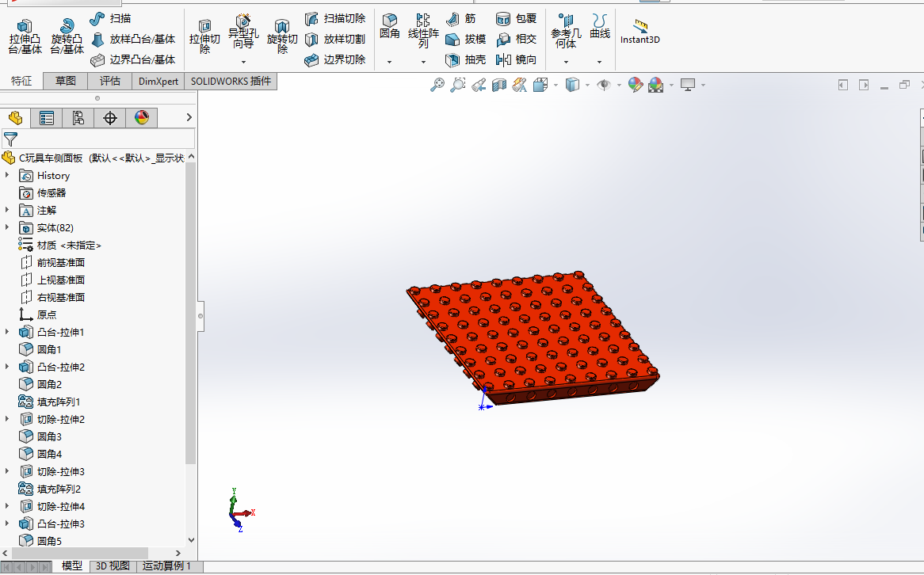Open the 曲线 curves tool
This screenshot has height=575, width=924.
point(600,26)
